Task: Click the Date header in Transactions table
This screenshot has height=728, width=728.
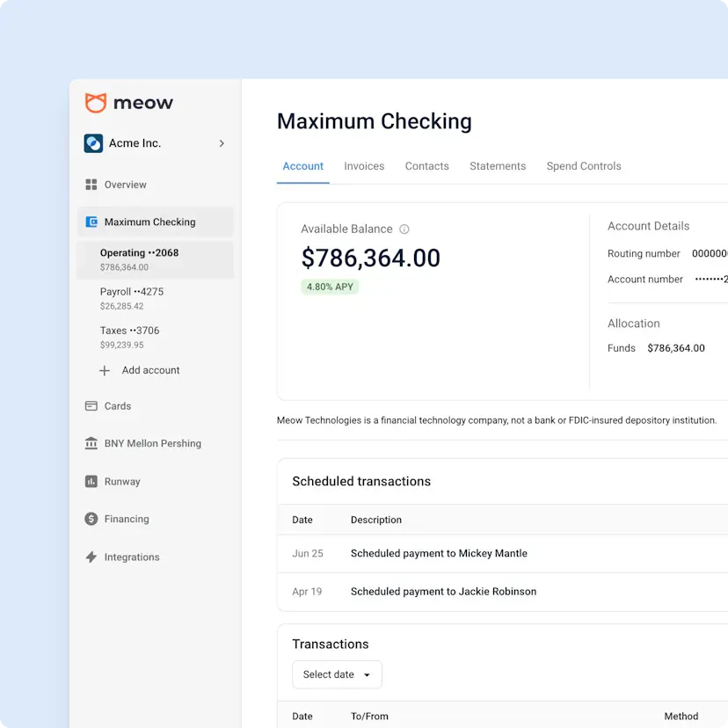Action: [302, 717]
